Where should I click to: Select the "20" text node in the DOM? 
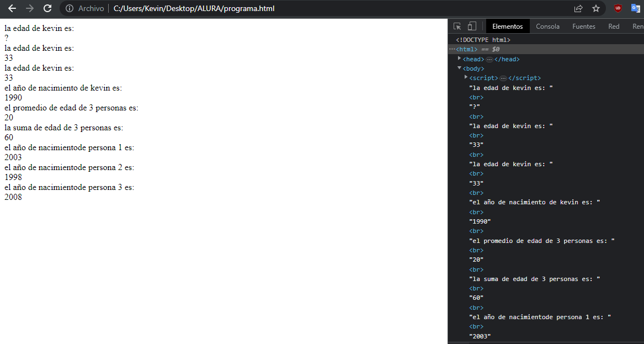(x=476, y=260)
